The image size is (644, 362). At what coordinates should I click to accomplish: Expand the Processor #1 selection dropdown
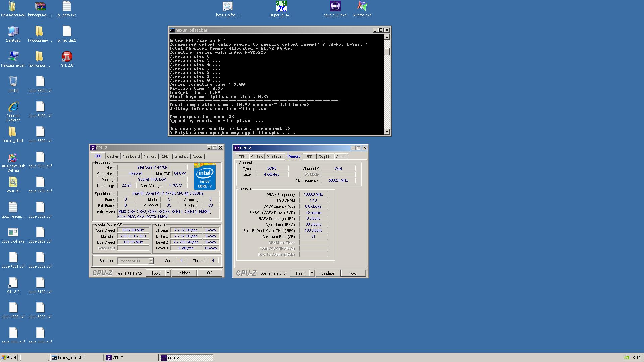tap(151, 261)
